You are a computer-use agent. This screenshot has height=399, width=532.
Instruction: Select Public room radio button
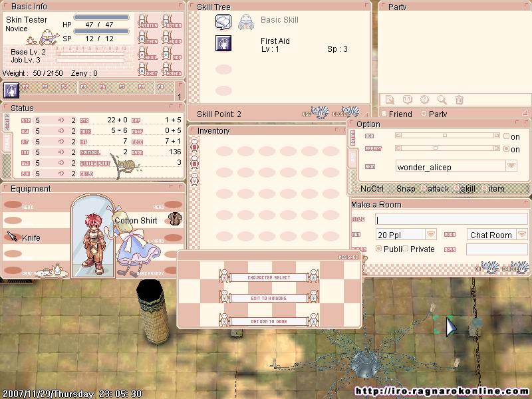[x=378, y=248]
